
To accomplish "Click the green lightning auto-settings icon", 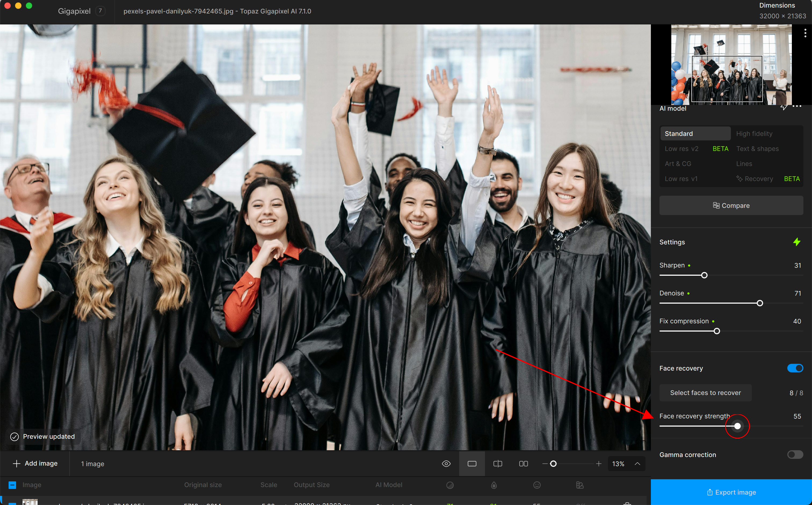I will point(797,242).
